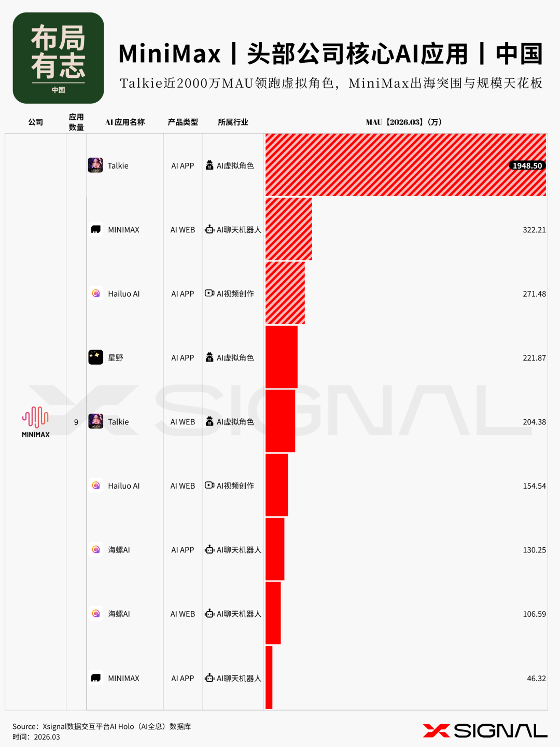Click the Talkie app icon in the 1948.50 row

[x=95, y=165]
